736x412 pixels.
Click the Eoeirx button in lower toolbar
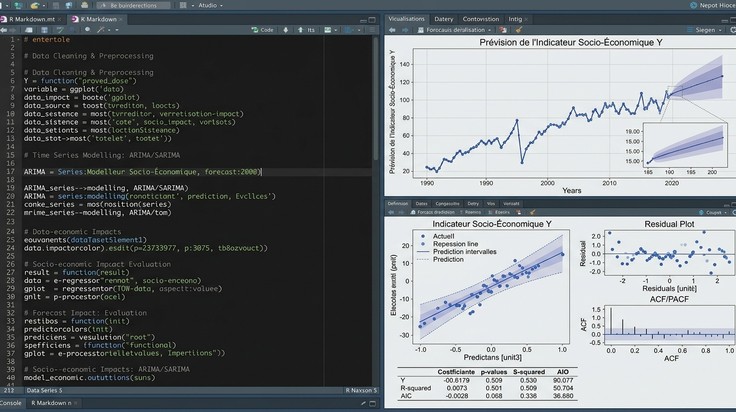tap(498, 213)
